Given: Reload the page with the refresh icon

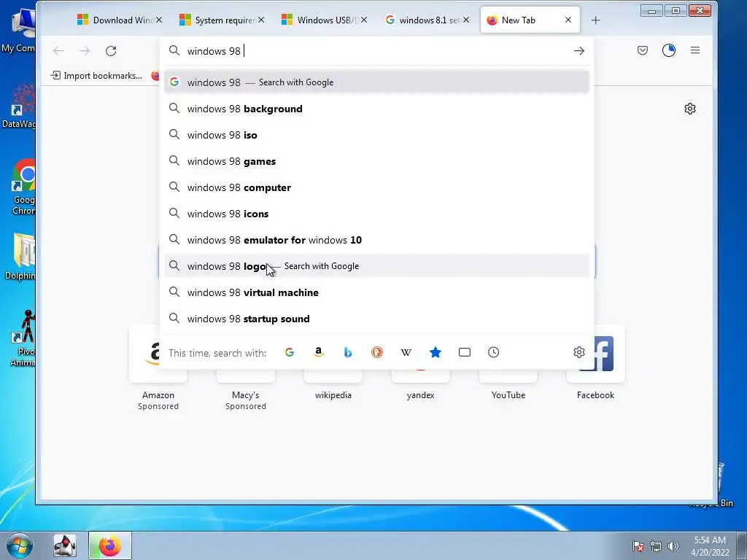Looking at the screenshot, I should pyautogui.click(x=111, y=51).
